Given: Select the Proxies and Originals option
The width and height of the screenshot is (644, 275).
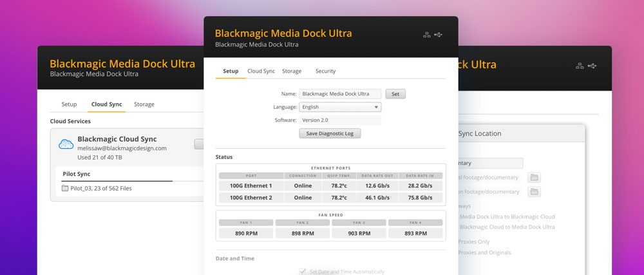Looking at the screenshot, I should point(485,252).
